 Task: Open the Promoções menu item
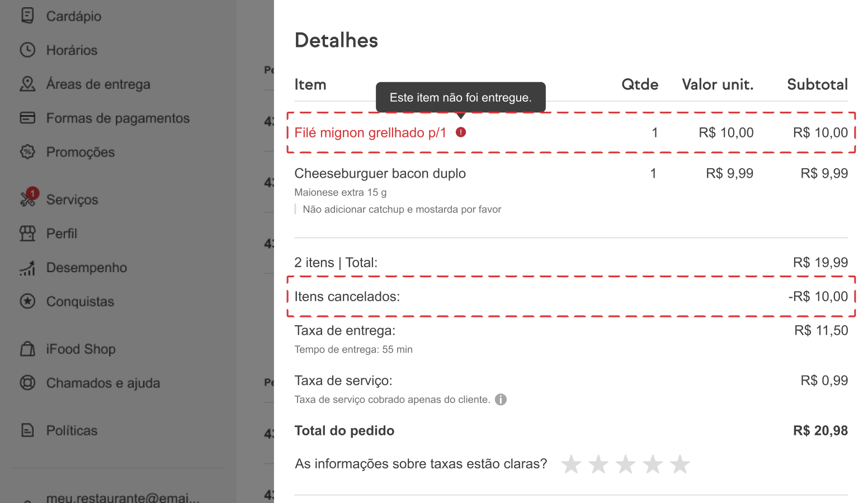tap(80, 152)
